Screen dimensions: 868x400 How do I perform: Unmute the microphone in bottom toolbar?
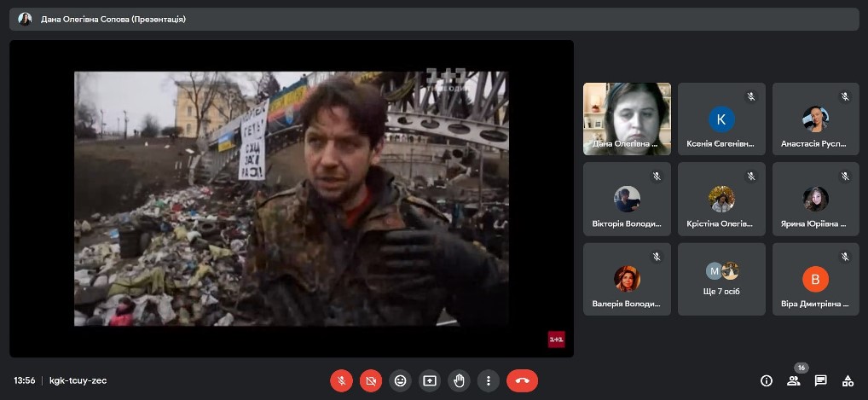tap(341, 380)
